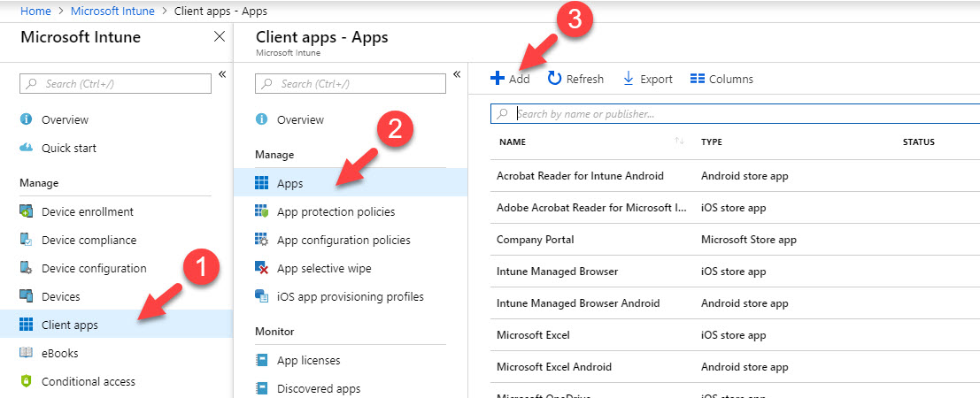Select Microsoft Excel iOS row
The image size is (980, 398).
tap(735, 335)
